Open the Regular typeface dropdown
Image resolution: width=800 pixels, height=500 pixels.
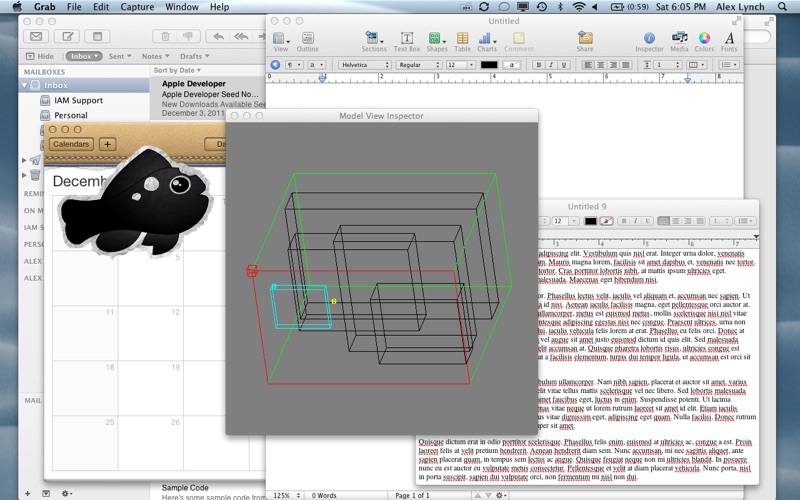coord(418,65)
